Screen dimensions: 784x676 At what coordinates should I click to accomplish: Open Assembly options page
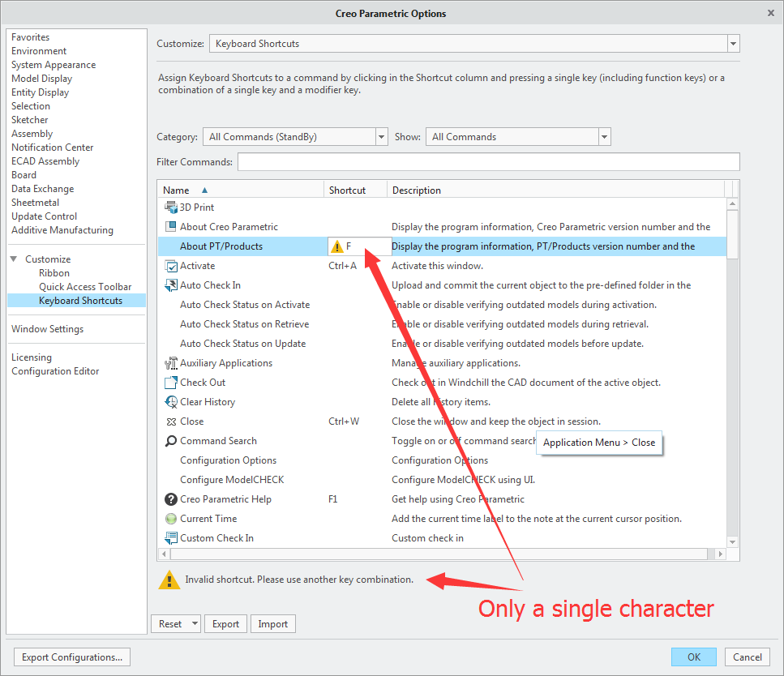click(32, 134)
